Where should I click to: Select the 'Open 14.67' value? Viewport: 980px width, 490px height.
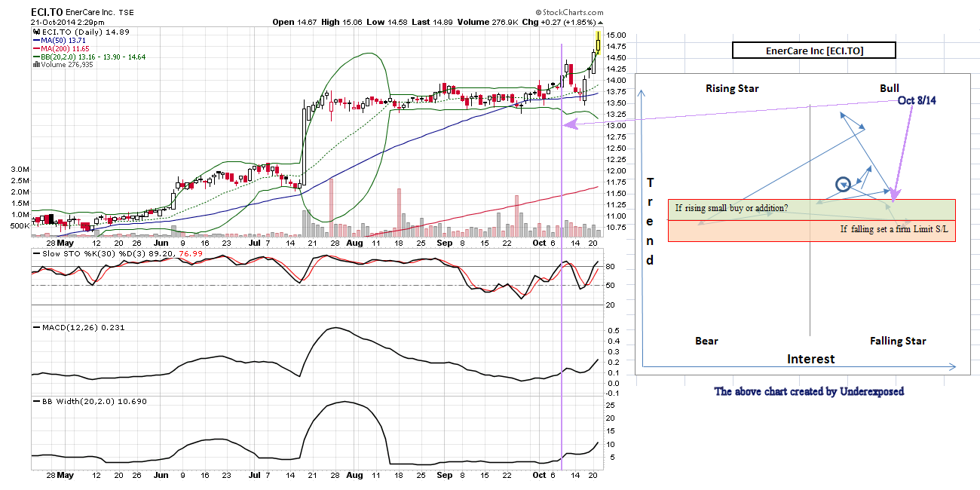pos(295,23)
